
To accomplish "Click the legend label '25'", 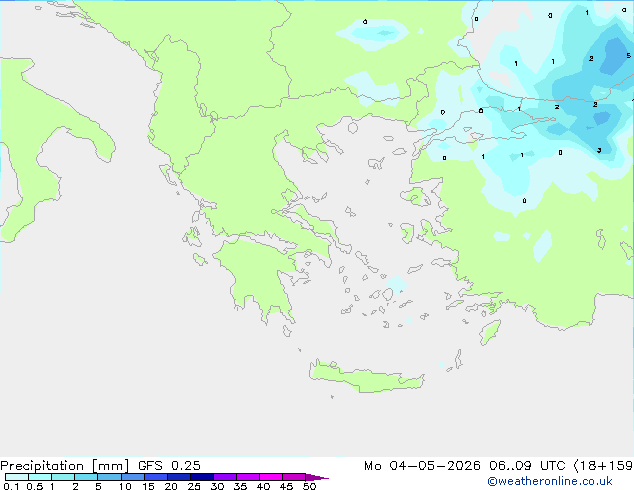I will 194,486.
